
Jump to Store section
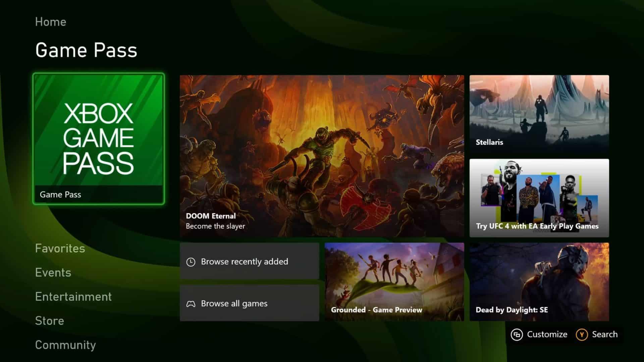click(x=50, y=321)
